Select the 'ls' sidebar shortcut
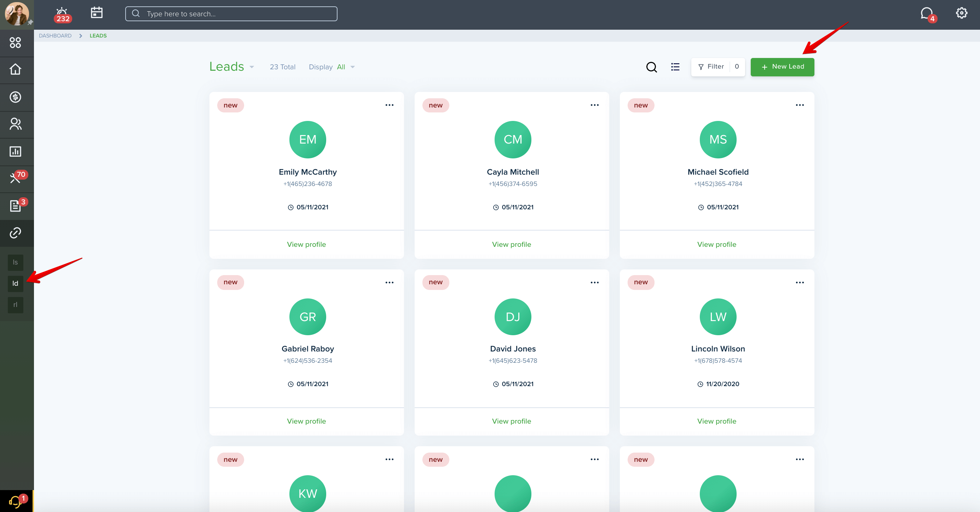The image size is (980, 512). 15,262
